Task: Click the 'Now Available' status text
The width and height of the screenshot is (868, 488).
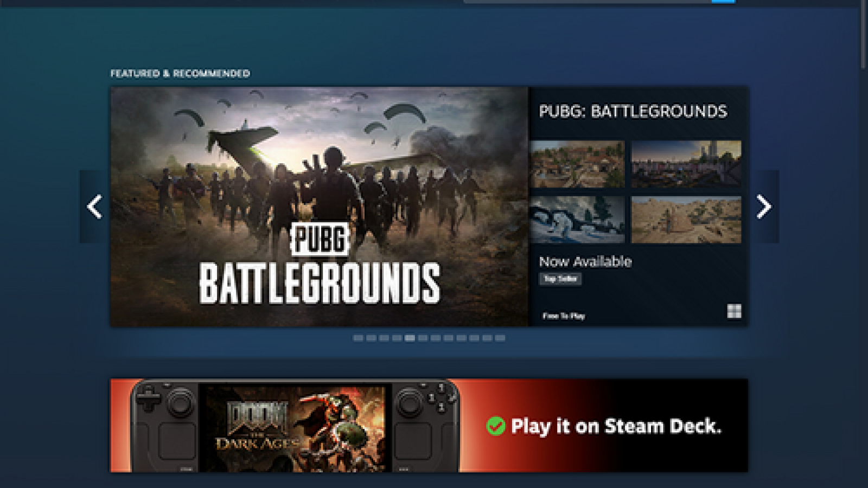Action: [585, 262]
